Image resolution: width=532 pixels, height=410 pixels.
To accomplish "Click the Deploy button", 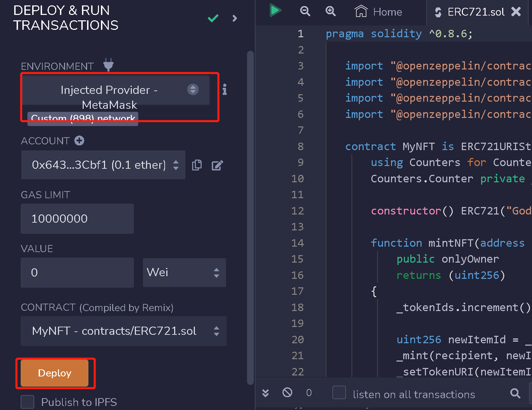I will 55,373.
